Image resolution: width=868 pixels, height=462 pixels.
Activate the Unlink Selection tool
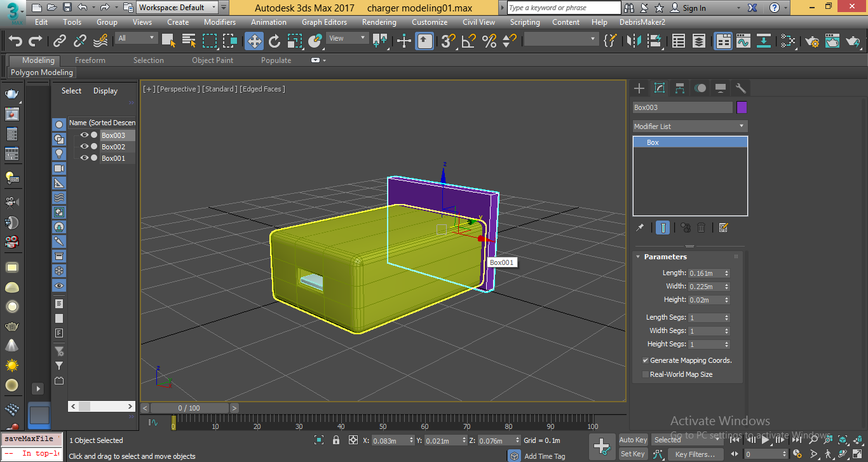point(80,41)
